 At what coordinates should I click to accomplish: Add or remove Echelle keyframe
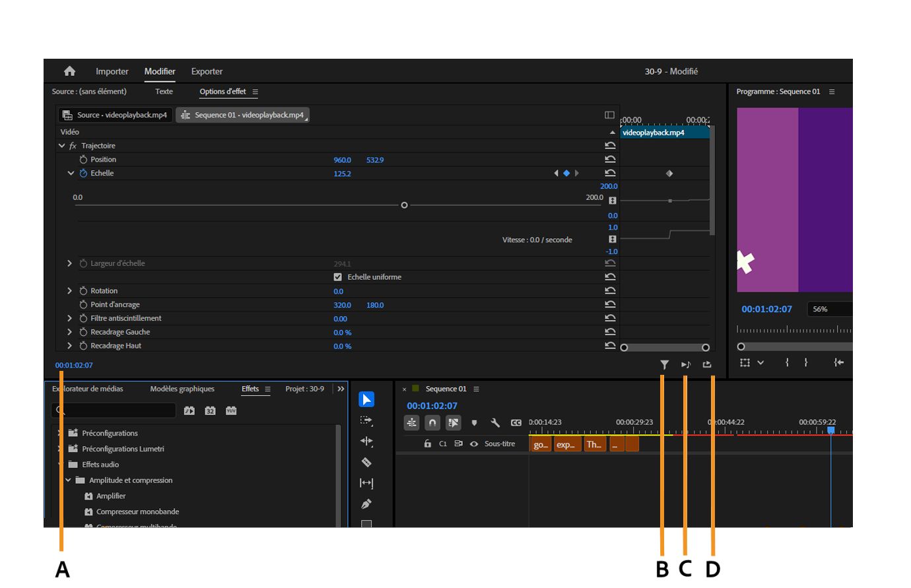coord(566,174)
